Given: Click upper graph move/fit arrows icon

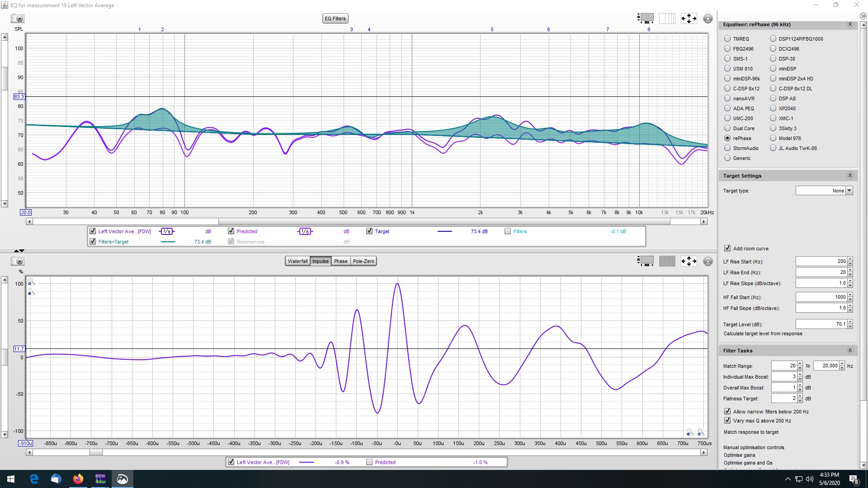Looking at the screenshot, I should (689, 19).
